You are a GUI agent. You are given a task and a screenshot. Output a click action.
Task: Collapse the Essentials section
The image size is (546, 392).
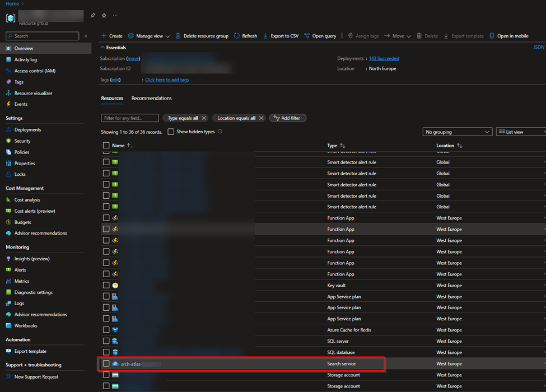103,48
